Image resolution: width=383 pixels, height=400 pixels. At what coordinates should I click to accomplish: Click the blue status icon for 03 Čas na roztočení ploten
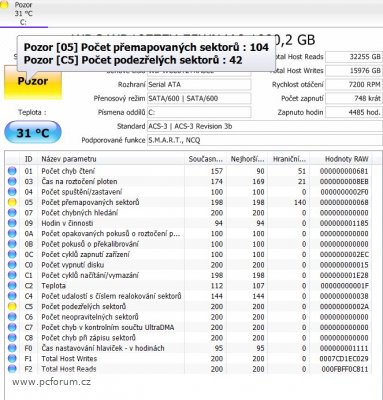point(12,181)
